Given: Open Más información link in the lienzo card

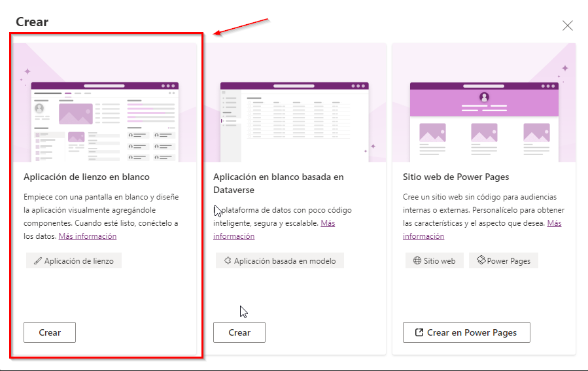Looking at the screenshot, I should [x=88, y=236].
